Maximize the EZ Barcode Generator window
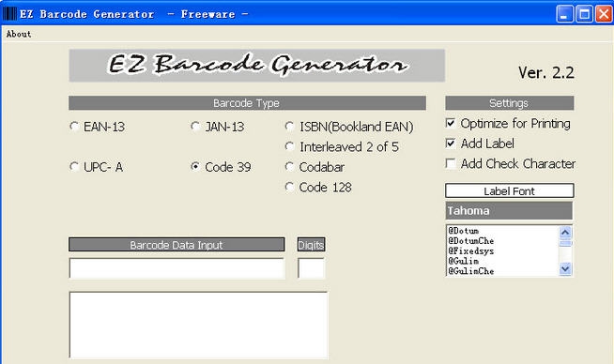Image resolution: width=614 pixels, height=364 pixels. coord(584,14)
